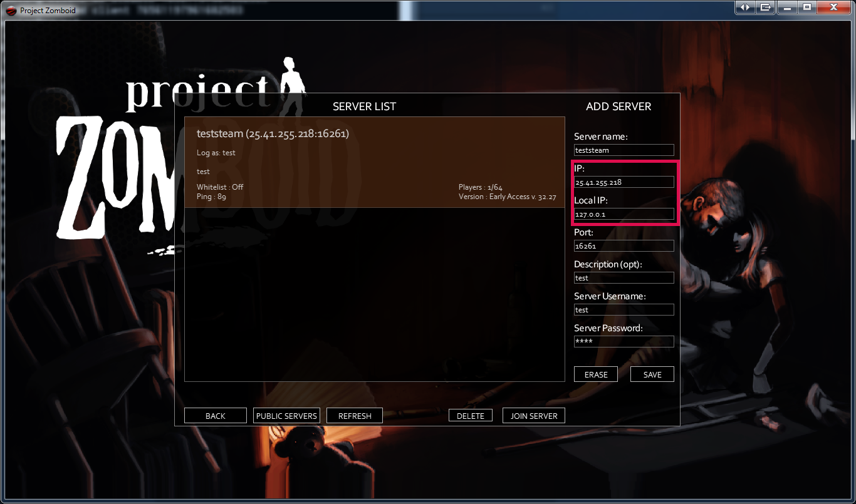Refresh the server list

point(355,416)
